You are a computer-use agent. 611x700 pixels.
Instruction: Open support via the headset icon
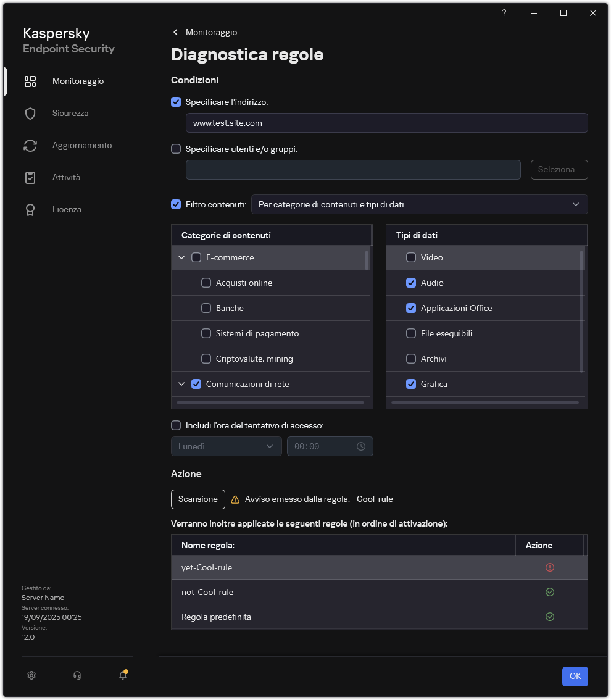77,675
